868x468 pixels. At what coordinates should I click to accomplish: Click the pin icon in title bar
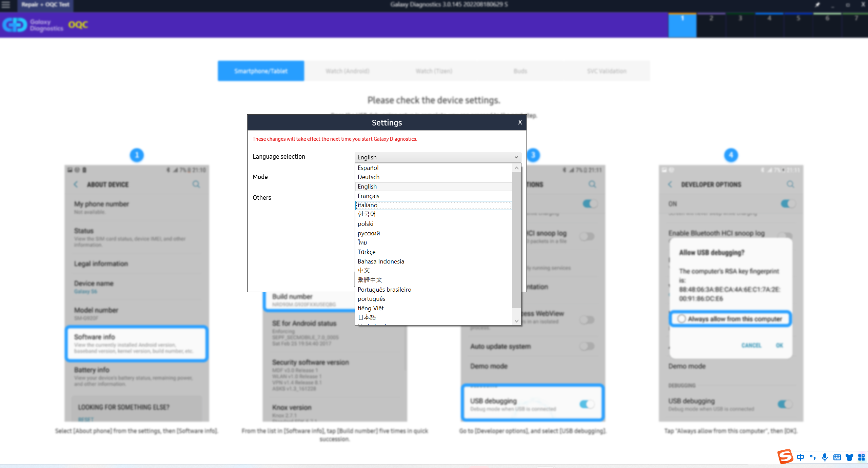(x=818, y=5)
